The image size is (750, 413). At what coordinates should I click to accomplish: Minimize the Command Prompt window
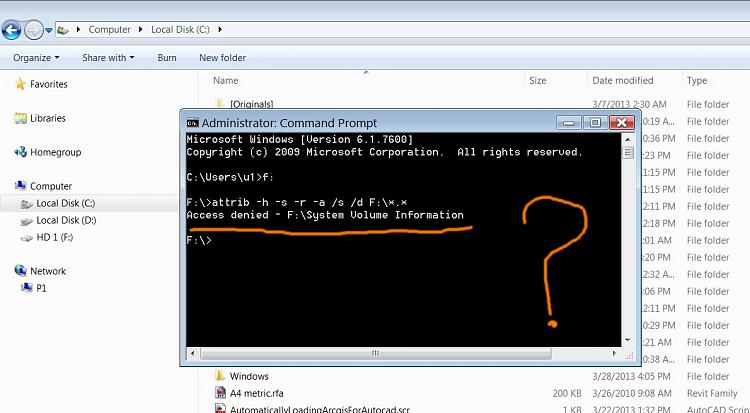coord(569,123)
